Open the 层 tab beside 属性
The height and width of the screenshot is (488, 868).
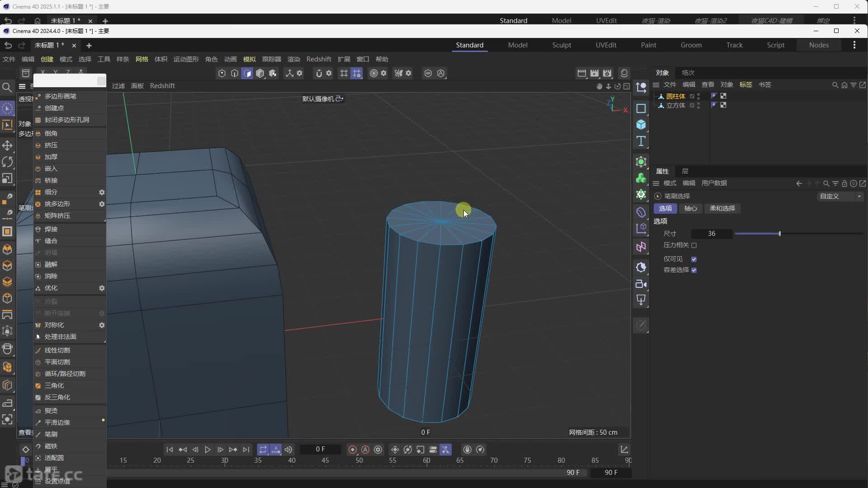pos(685,171)
